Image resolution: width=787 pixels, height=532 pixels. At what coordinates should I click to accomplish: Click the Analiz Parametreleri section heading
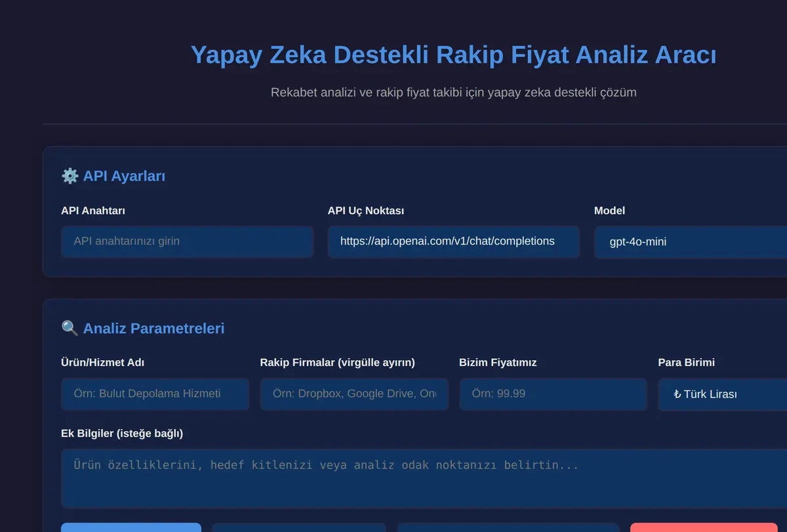click(x=153, y=328)
